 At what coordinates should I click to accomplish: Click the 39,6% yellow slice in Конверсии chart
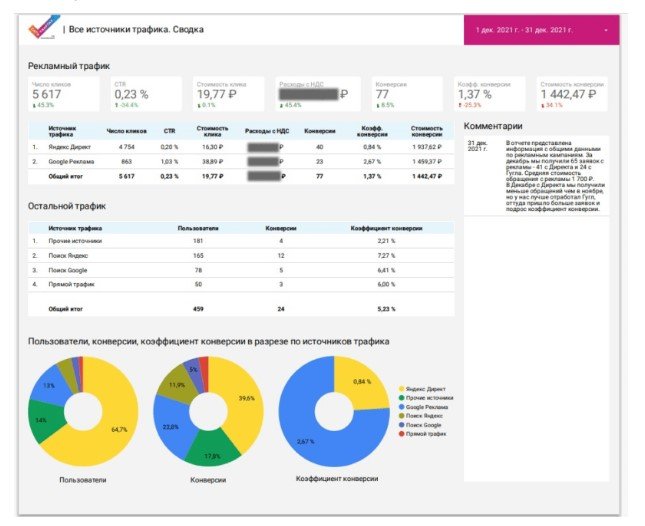tap(245, 398)
